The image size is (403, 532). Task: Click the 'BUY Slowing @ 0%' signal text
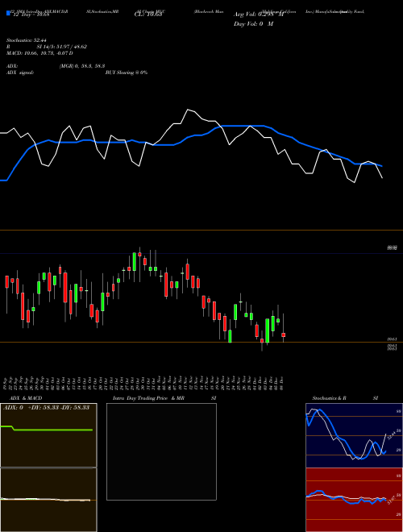click(127, 73)
